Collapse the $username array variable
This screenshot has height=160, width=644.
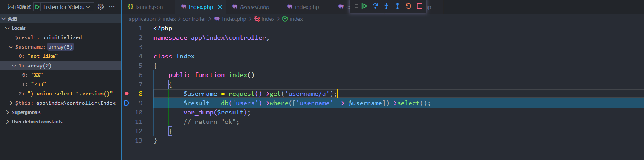[11, 47]
